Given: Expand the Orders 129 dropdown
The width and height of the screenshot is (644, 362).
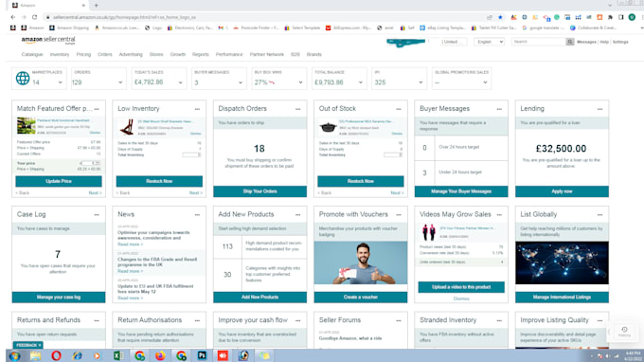Looking at the screenshot, I should point(120,82).
